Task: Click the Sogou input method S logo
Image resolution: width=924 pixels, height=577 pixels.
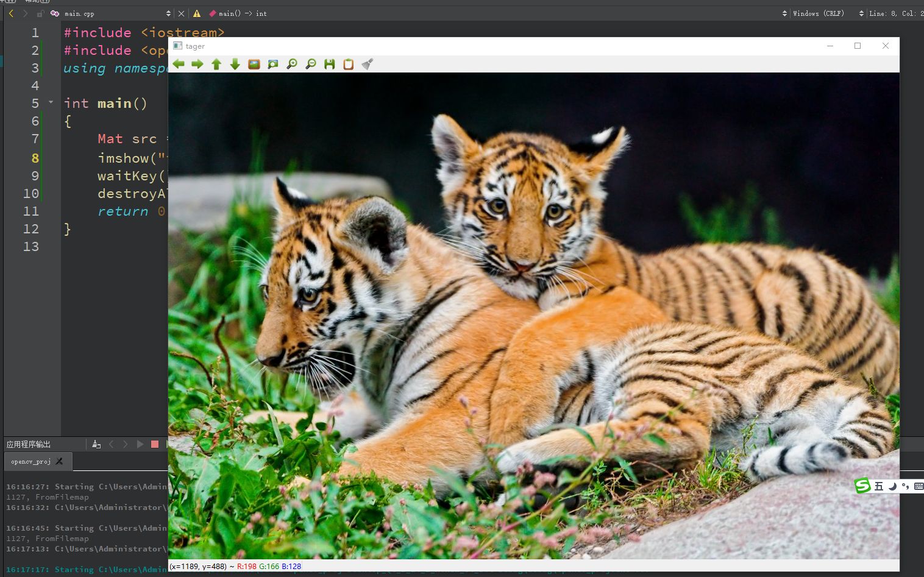Action: [862, 486]
